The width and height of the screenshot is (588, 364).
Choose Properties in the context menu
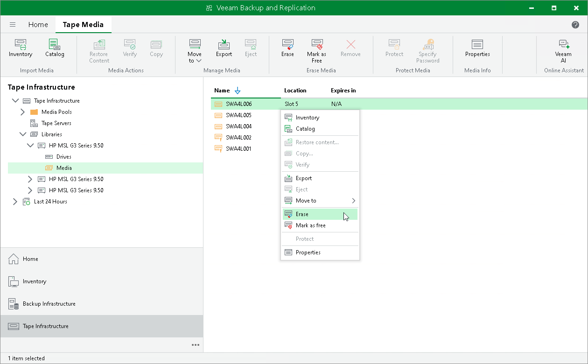click(320, 252)
